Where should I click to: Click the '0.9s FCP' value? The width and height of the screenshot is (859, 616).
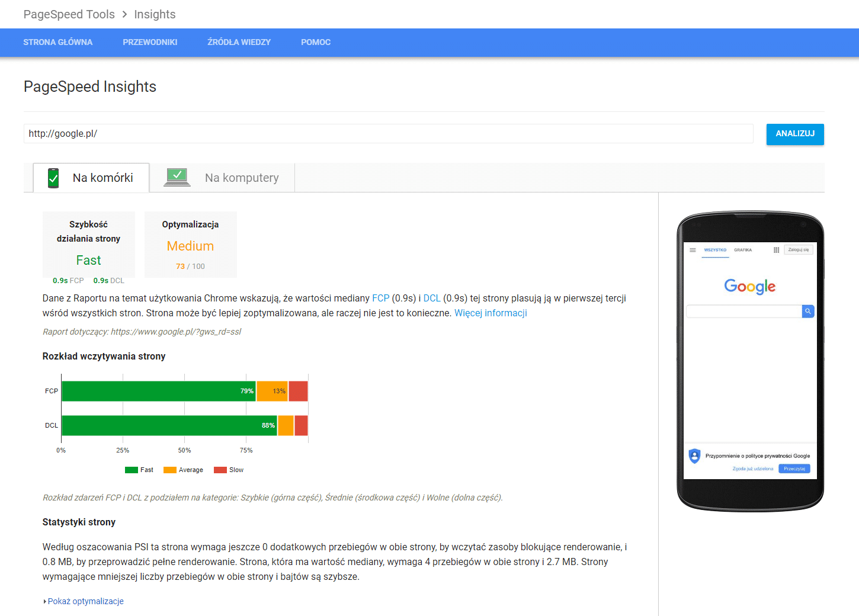click(68, 281)
